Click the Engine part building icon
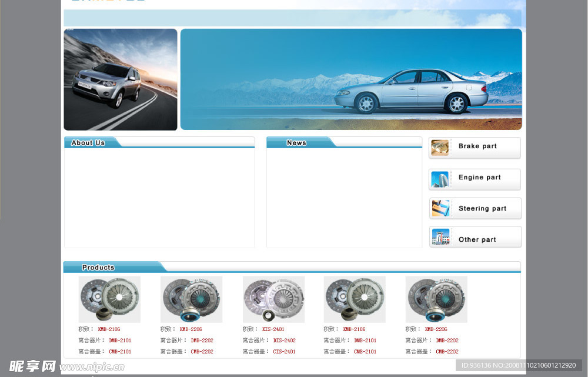 click(x=440, y=179)
